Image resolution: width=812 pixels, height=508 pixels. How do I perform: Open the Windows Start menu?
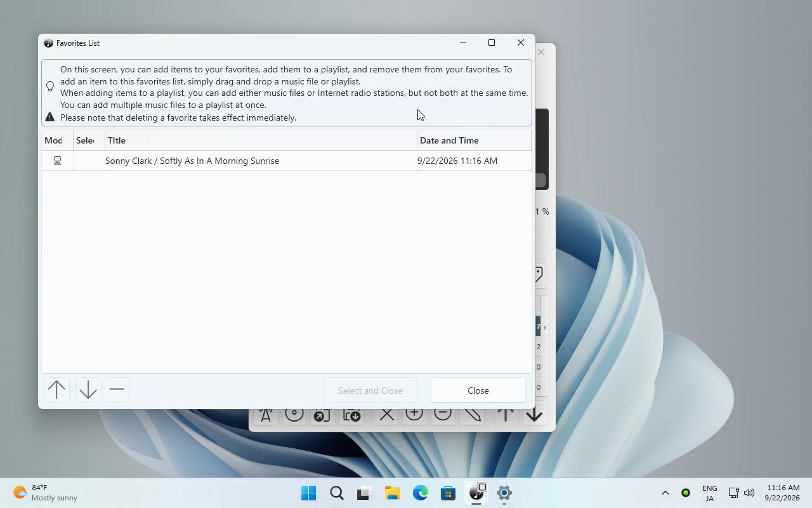pyautogui.click(x=309, y=493)
